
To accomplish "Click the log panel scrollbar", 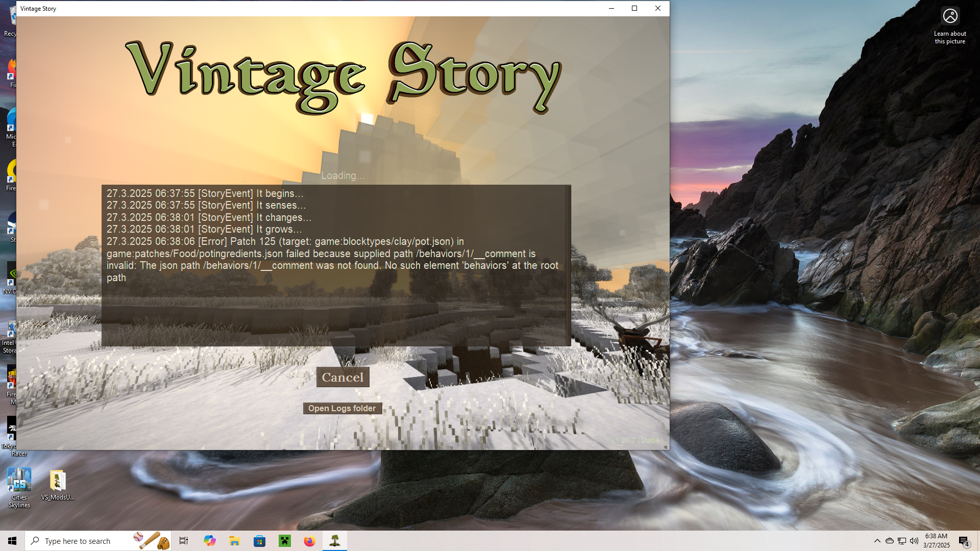I will point(569,265).
